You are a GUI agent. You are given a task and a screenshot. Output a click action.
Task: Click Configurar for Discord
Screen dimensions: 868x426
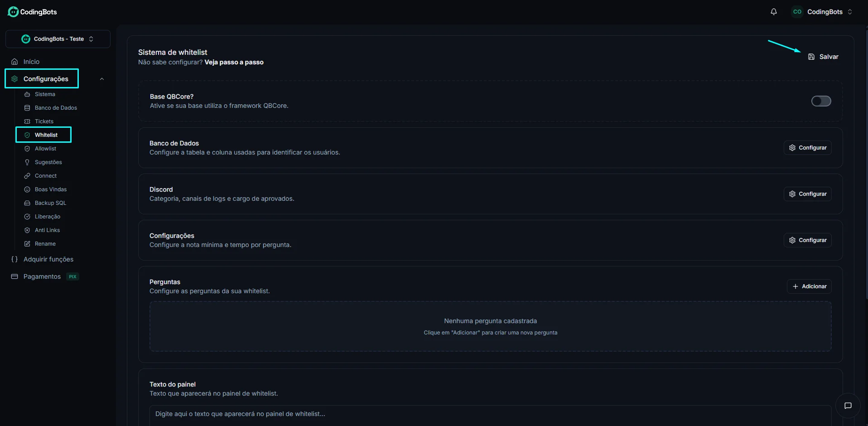[808, 194]
